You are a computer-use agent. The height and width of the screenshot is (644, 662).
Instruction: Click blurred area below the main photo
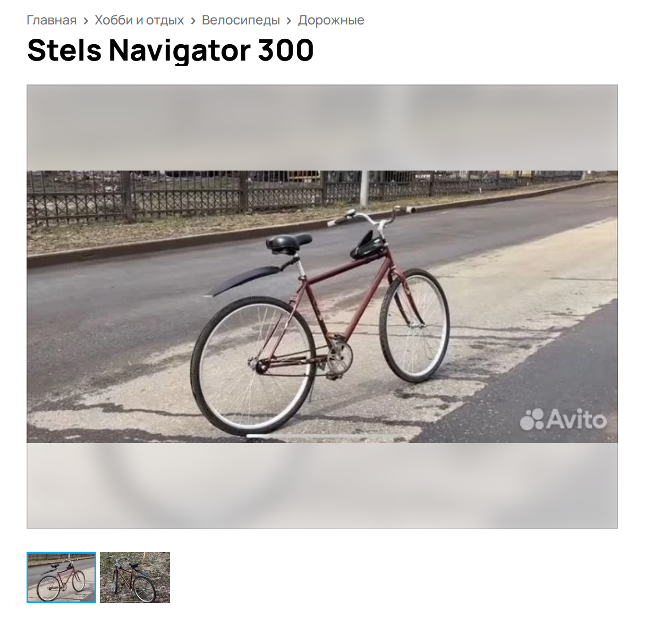[322, 486]
